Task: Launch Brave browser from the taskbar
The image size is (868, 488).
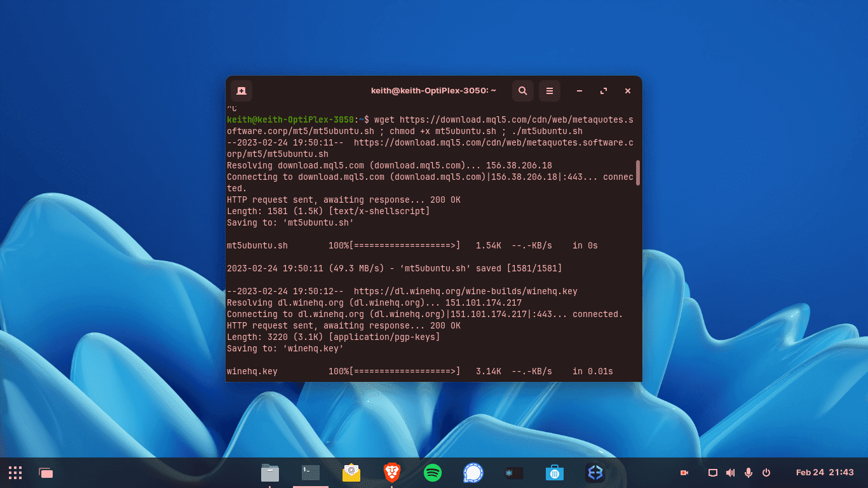Action: pos(392,473)
